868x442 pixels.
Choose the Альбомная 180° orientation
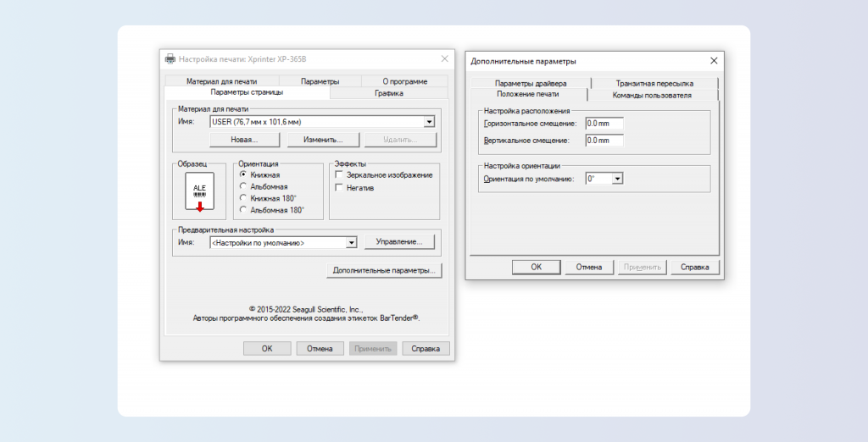(244, 209)
